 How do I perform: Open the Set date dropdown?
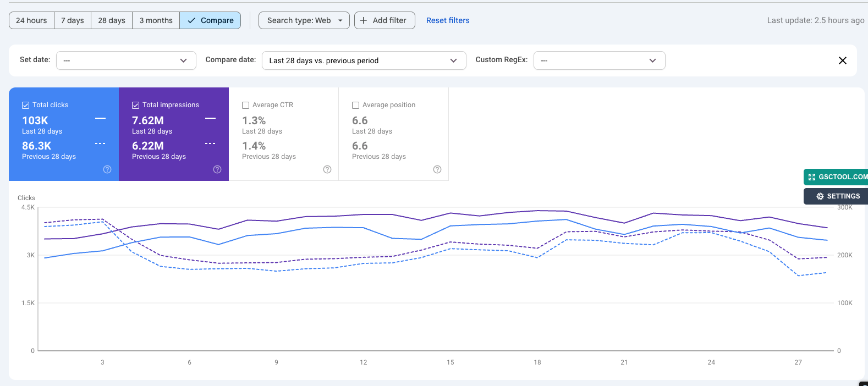coord(126,60)
